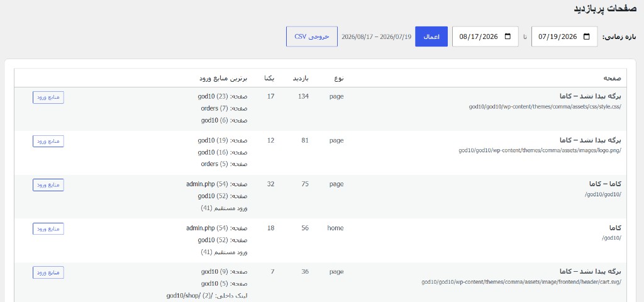Click source entry god10 (9)

[225, 272]
